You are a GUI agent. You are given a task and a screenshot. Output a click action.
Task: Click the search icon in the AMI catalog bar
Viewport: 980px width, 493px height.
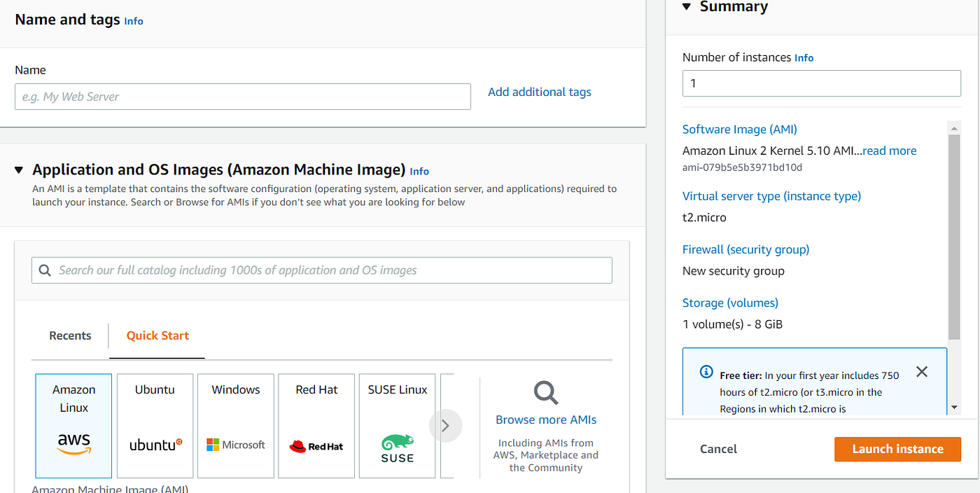(x=45, y=270)
